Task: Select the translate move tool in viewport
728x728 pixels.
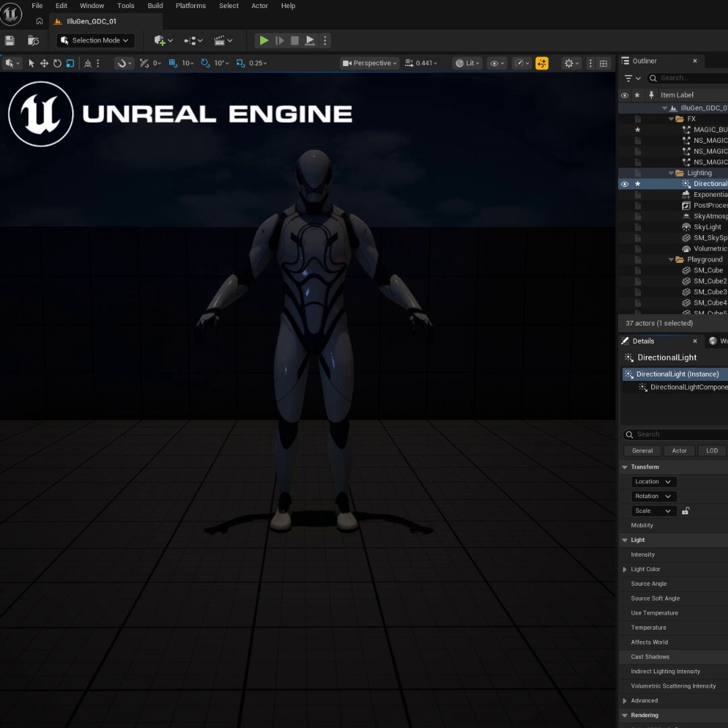Action: pyautogui.click(x=44, y=63)
